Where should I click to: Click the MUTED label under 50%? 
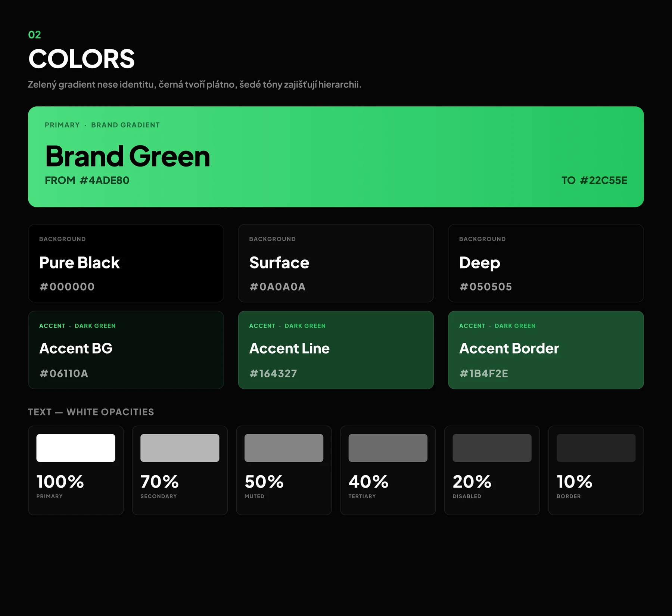pyautogui.click(x=254, y=496)
